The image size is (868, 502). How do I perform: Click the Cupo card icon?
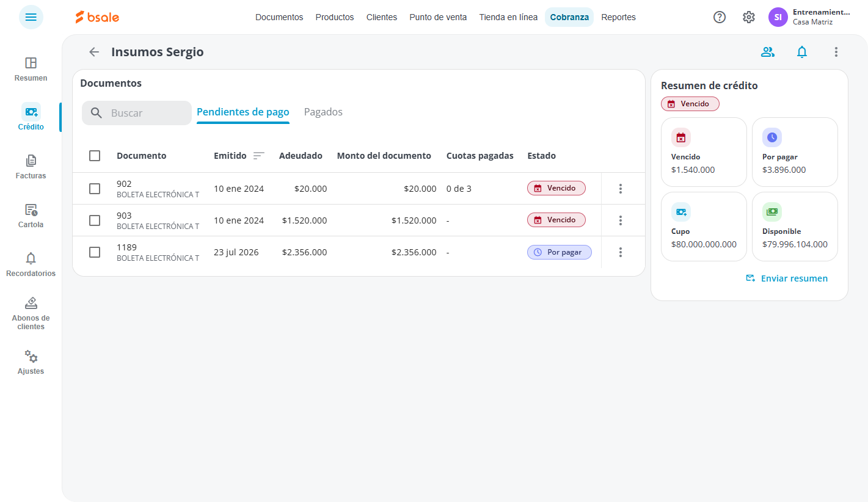tap(681, 212)
